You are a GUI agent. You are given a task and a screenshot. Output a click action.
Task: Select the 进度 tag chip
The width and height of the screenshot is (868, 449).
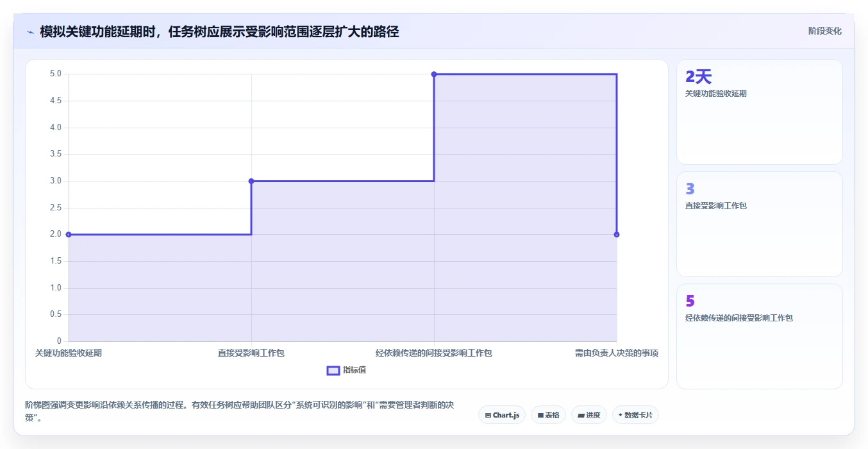589,415
